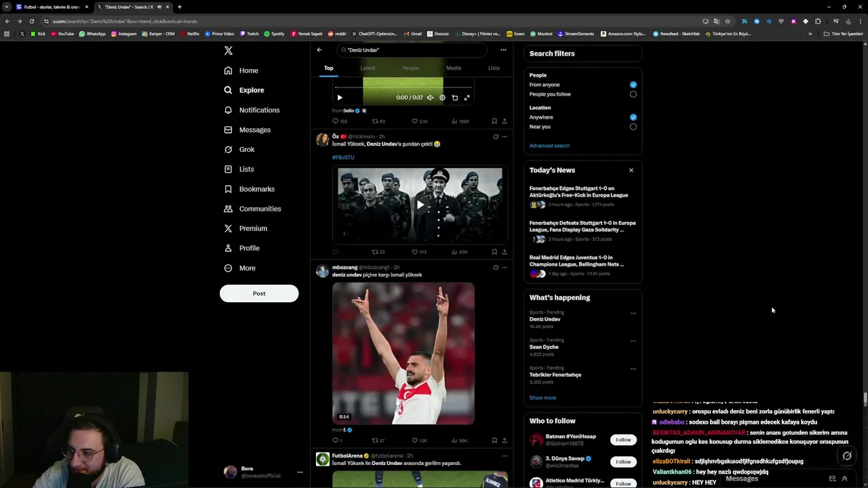Screen dimensions: 868x488
Task: Unmute the top video
Action: (x=430, y=98)
